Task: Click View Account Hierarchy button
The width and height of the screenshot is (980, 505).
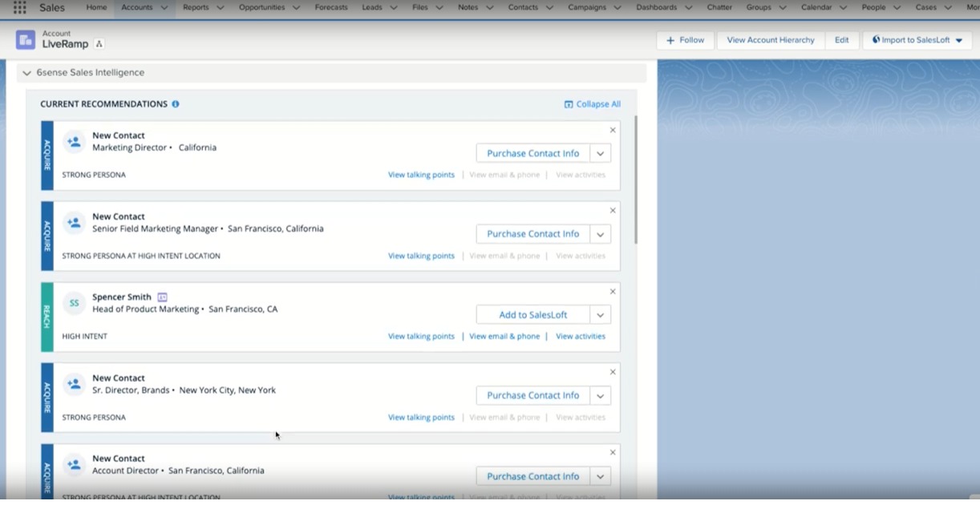Action: (770, 40)
